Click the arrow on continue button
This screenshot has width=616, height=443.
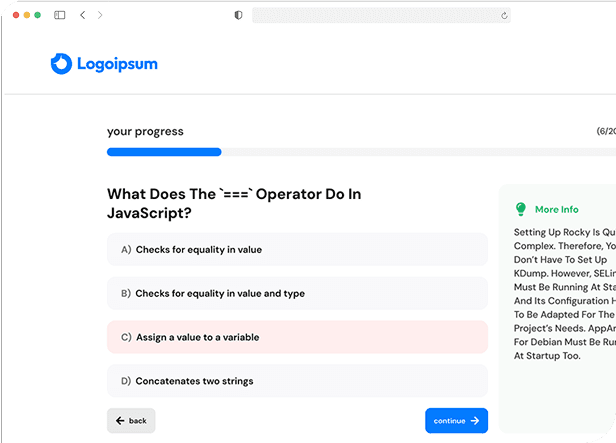[x=475, y=421]
